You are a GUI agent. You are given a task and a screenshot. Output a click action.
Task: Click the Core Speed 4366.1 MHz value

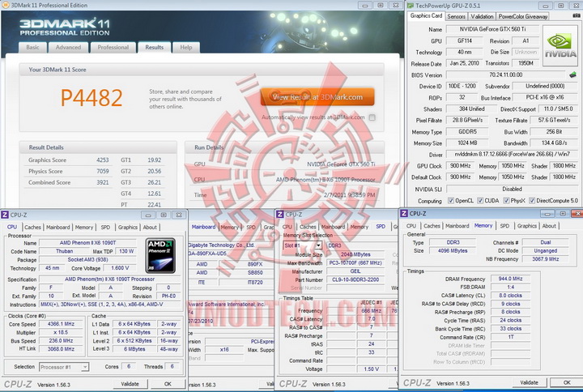(x=61, y=324)
